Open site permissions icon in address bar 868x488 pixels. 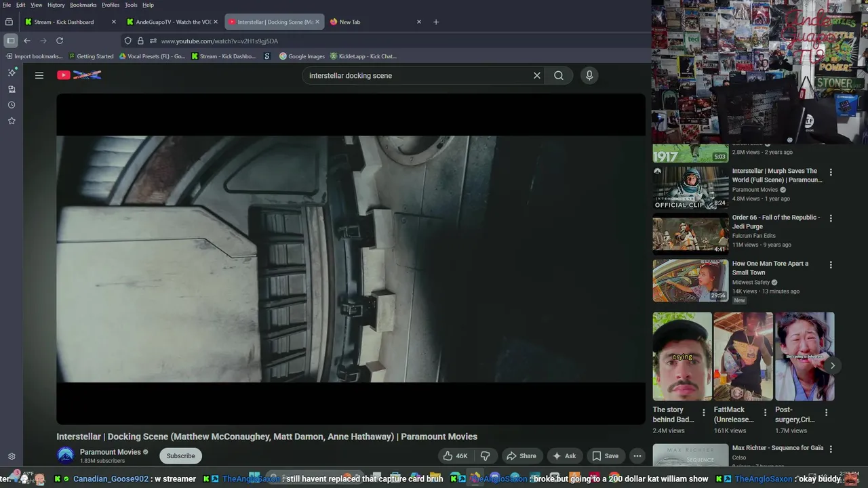[x=153, y=41]
